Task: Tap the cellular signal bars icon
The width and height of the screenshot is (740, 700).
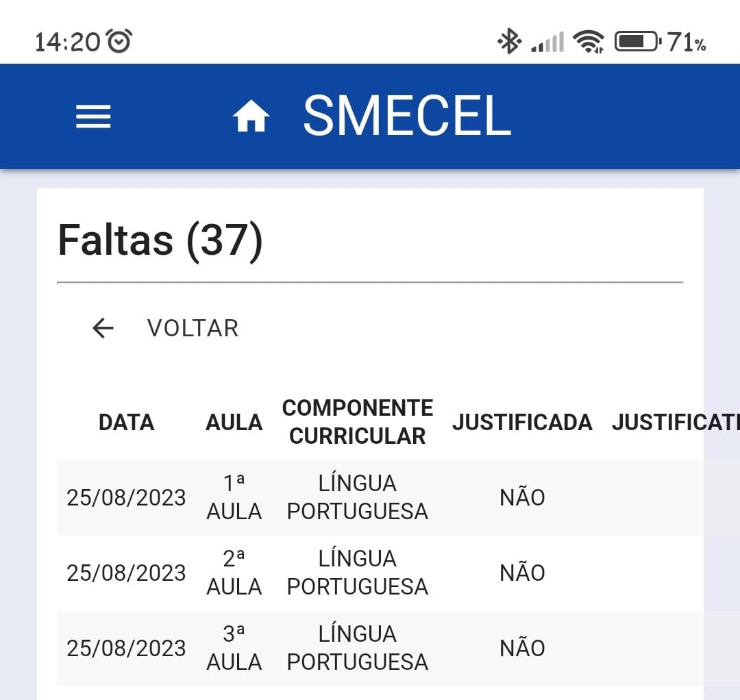Action: 547,42
